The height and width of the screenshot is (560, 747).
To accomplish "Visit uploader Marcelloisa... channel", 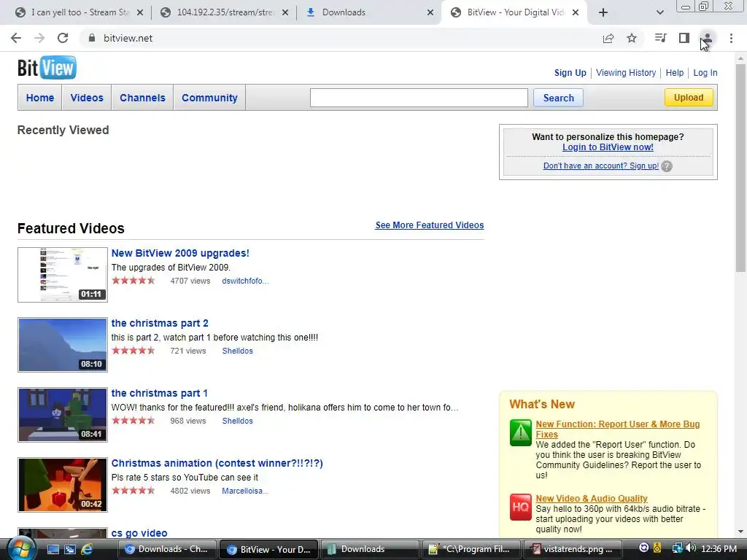I will [245, 491].
